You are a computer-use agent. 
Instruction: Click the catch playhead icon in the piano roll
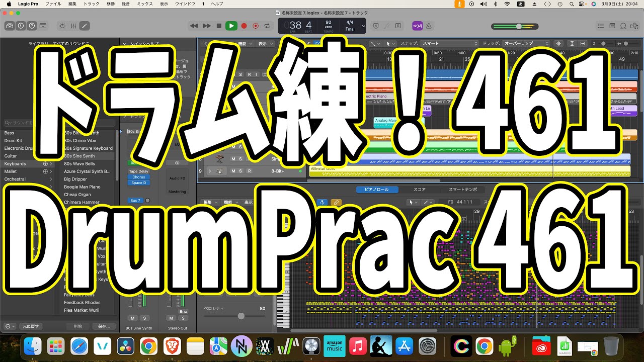coord(323,202)
